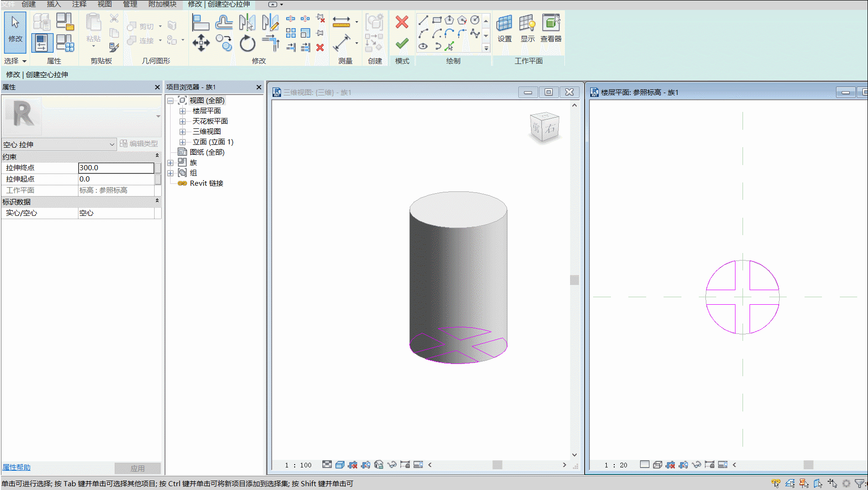Click the Copy tool icon in Modify panel
The image size is (868, 490).
[x=224, y=43]
